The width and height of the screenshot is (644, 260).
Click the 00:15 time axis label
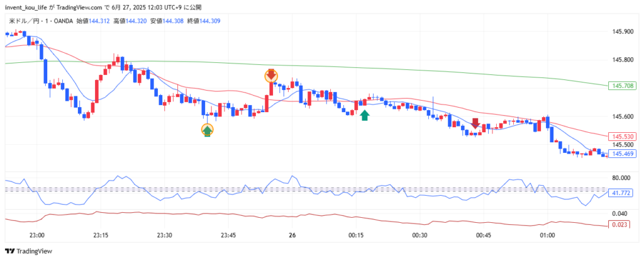356,235
